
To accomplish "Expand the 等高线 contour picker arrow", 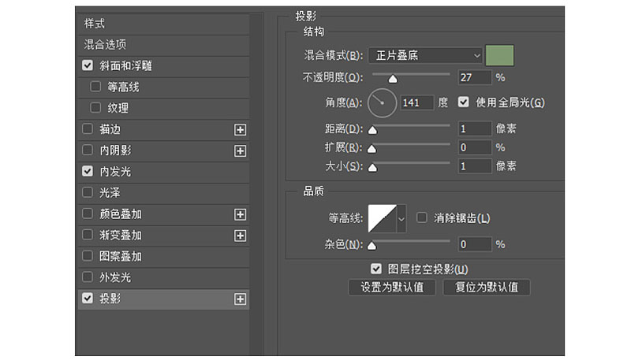I will [x=401, y=218].
